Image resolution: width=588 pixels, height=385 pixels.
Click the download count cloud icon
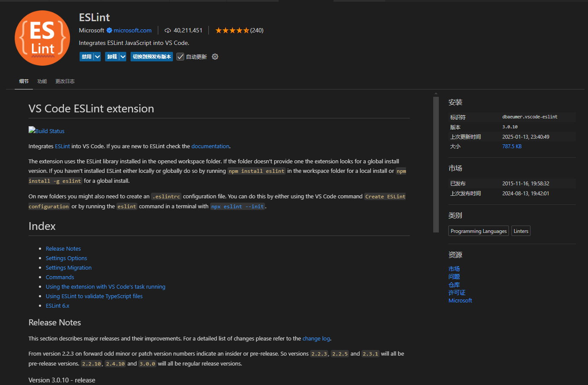point(168,30)
